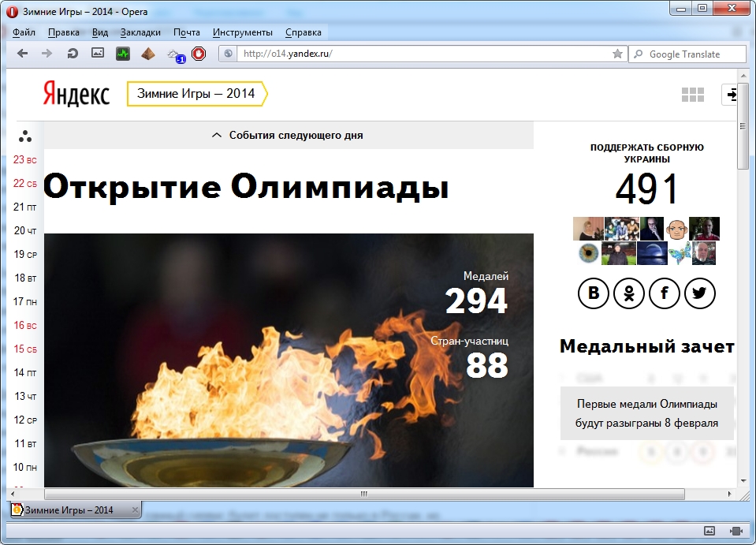The width and height of the screenshot is (756, 545).
Task: Share via the Twitter bird icon
Action: point(699,294)
